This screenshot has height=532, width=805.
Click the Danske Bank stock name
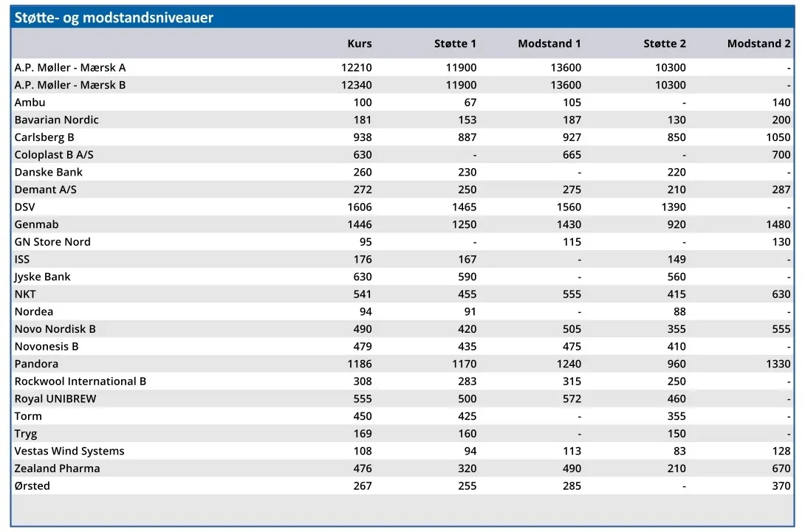click(49, 172)
